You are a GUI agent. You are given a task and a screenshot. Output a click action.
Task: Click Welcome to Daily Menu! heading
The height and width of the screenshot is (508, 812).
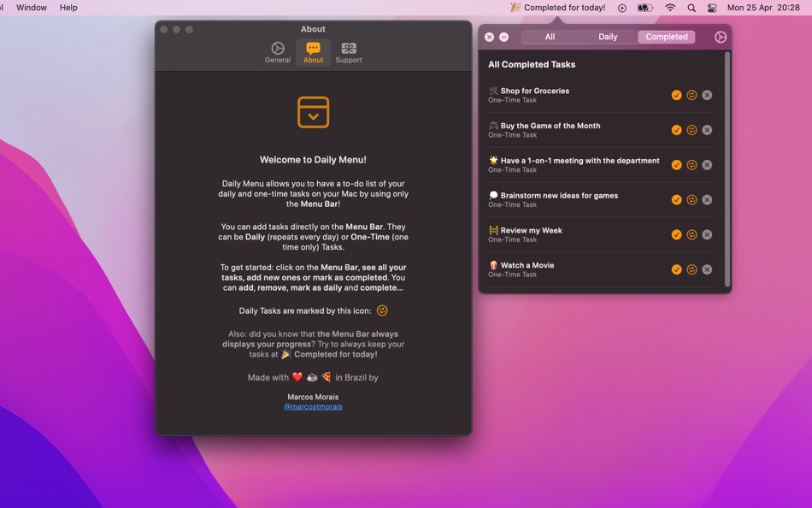(314, 160)
